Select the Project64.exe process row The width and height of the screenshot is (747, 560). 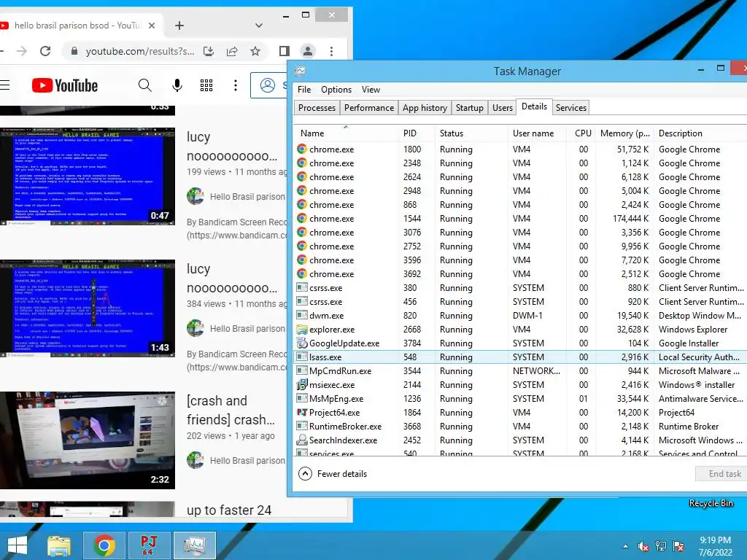click(520, 413)
